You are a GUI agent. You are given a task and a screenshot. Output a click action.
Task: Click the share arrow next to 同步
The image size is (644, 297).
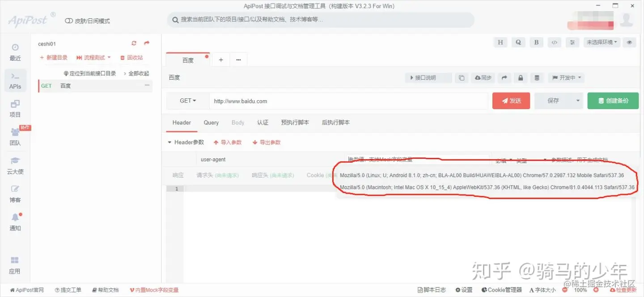point(504,78)
